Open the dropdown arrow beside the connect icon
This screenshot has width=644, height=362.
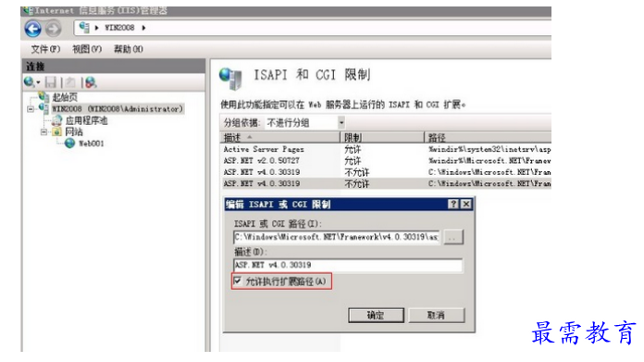tap(38, 82)
